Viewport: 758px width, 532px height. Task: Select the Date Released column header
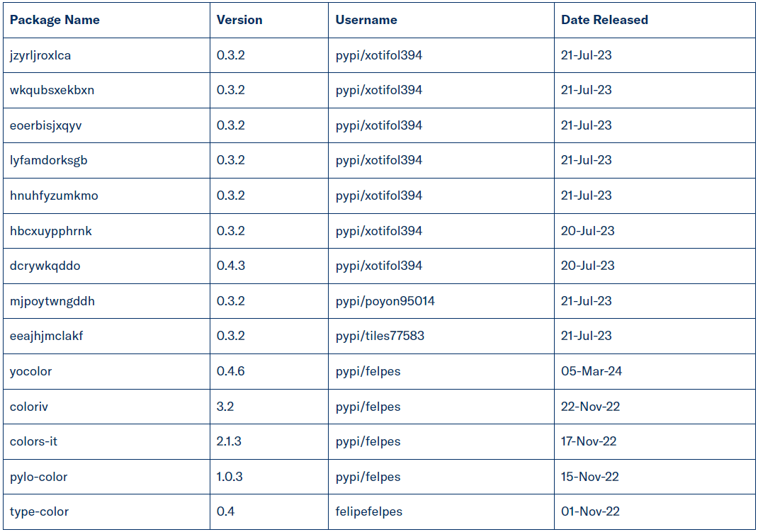pyautogui.click(x=604, y=20)
